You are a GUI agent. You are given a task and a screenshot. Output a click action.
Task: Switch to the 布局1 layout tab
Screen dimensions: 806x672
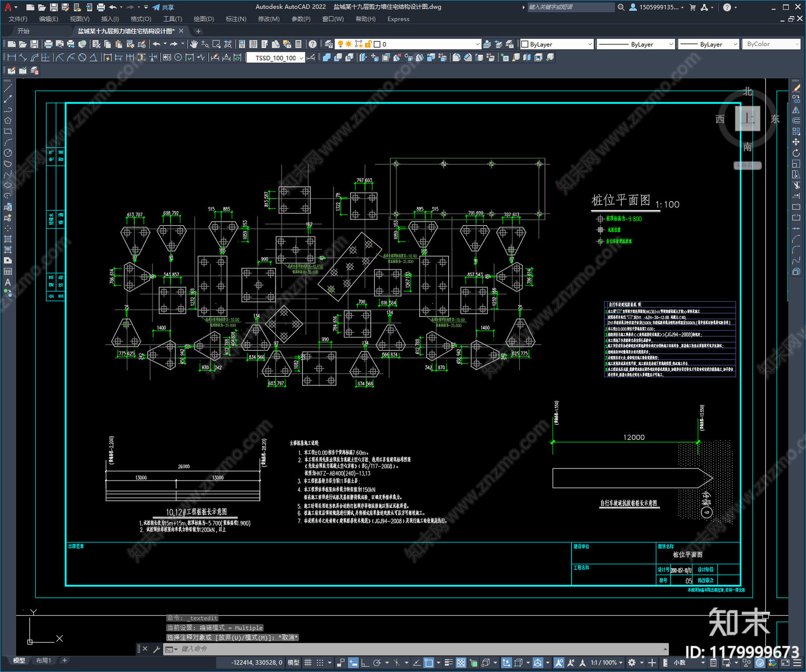pyautogui.click(x=44, y=660)
